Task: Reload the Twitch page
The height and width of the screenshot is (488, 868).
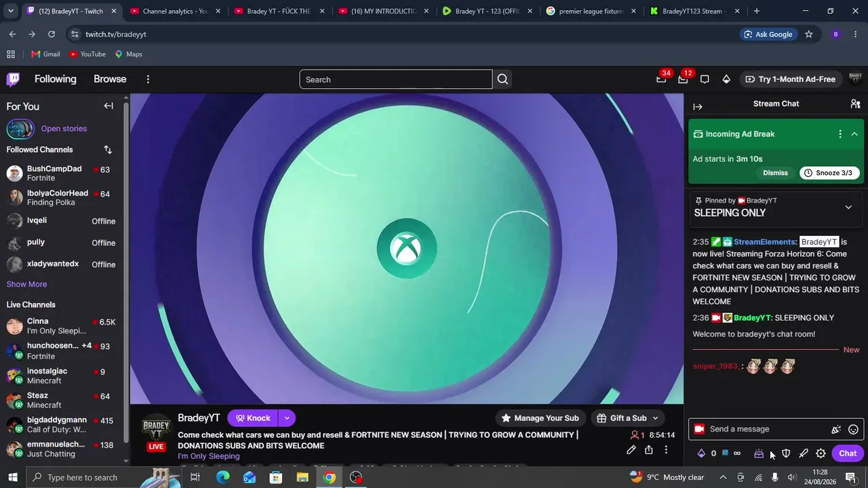Action: click(x=52, y=35)
